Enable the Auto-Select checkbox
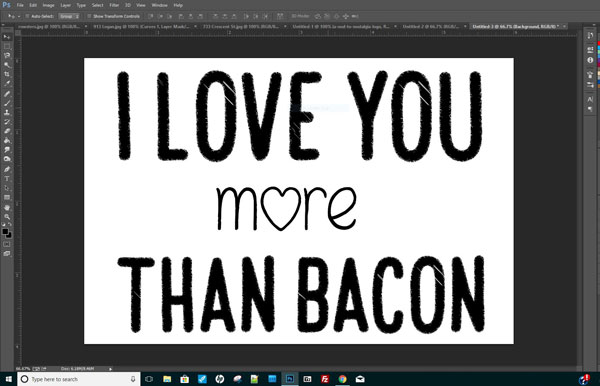The image size is (600, 386). [27, 16]
